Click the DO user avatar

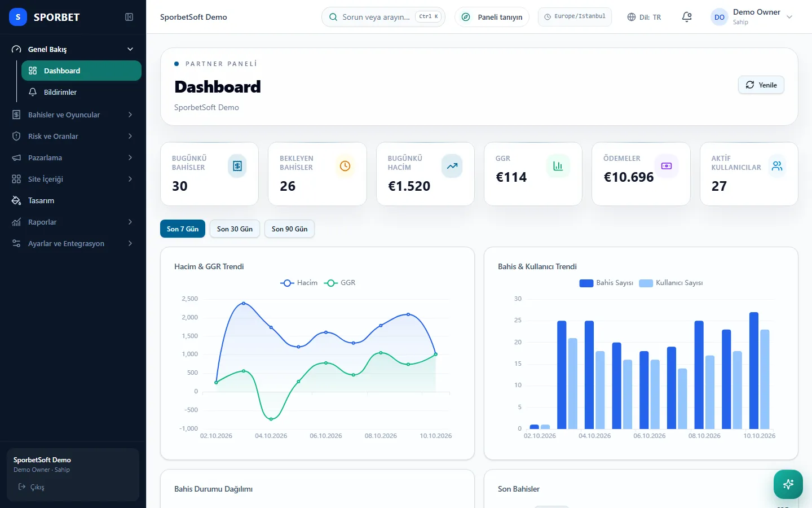pos(720,17)
